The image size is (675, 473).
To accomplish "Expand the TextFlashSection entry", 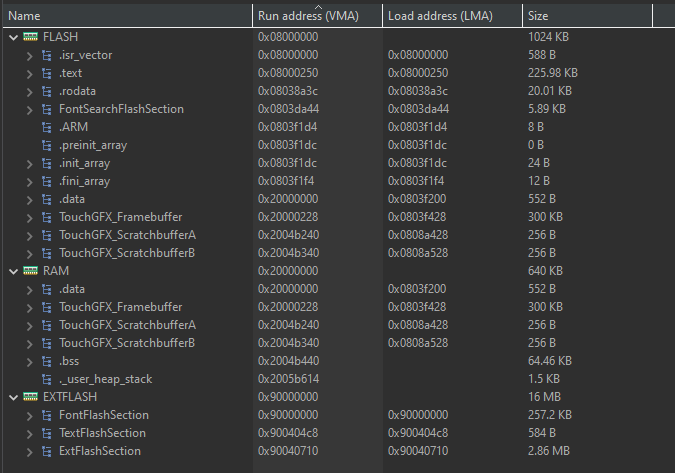I will pos(29,434).
